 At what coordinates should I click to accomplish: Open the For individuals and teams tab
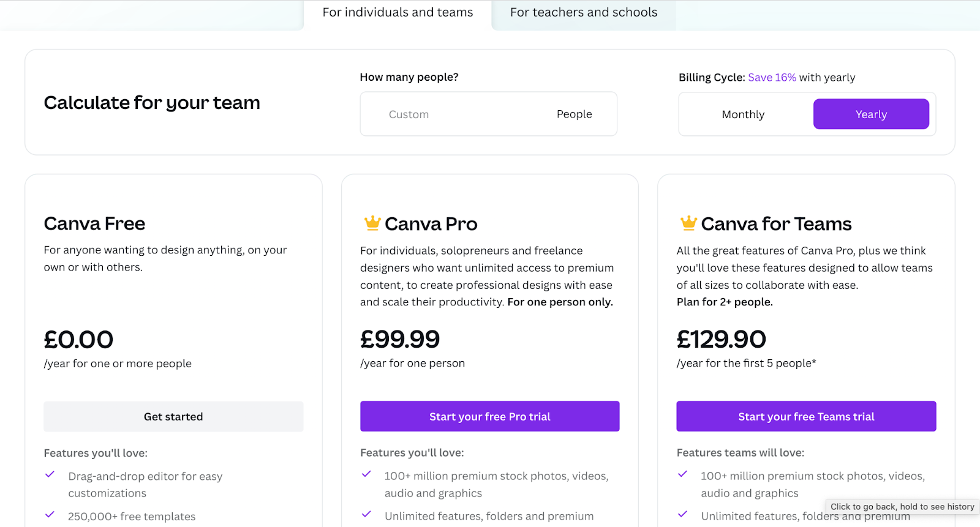(x=398, y=13)
